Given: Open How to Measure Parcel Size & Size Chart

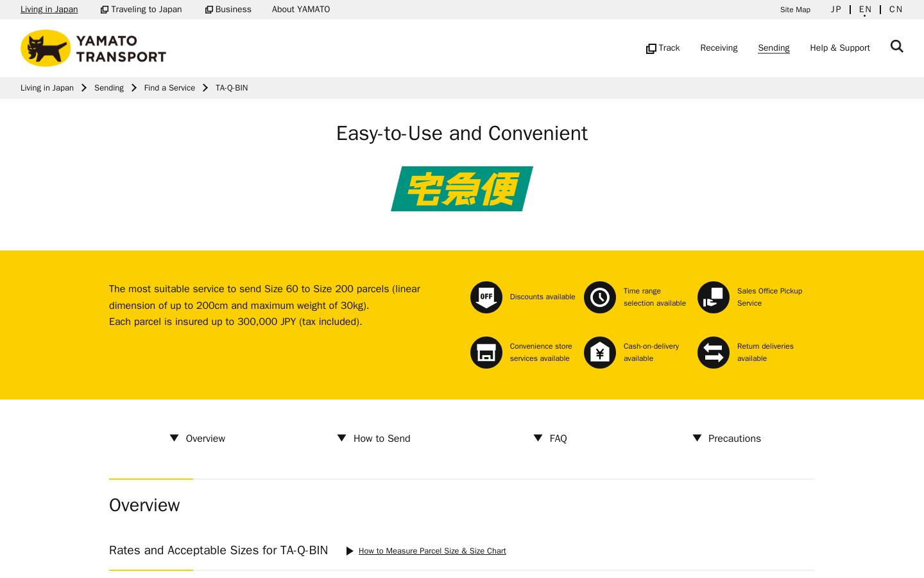Looking at the screenshot, I should pos(432,551).
